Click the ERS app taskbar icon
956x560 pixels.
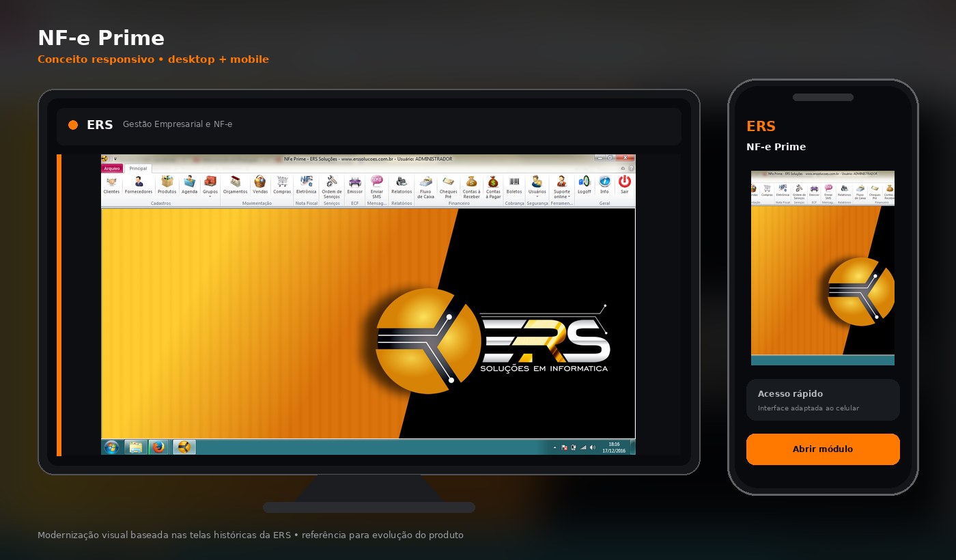[x=184, y=447]
